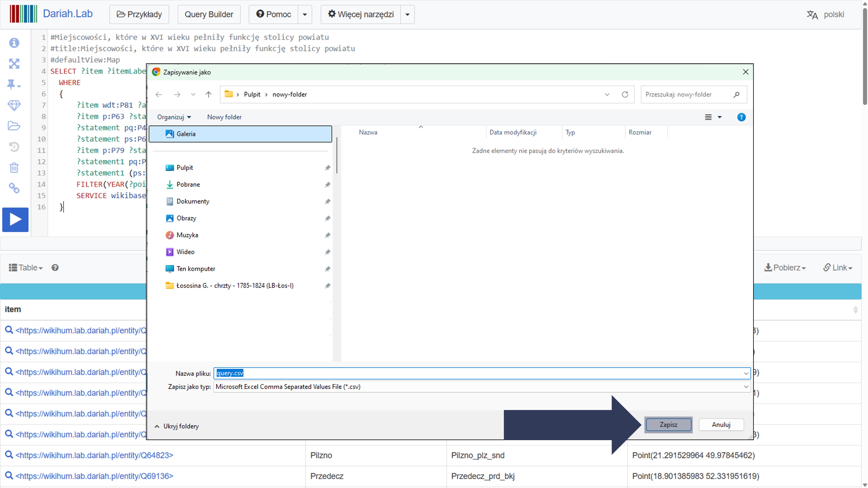Unpin Pobrane from quick access
Image resolution: width=868 pixels, height=488 pixels.
327,184
